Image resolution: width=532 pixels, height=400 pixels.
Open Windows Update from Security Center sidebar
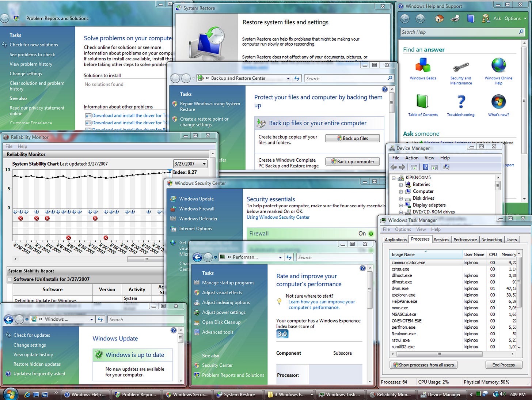point(196,199)
